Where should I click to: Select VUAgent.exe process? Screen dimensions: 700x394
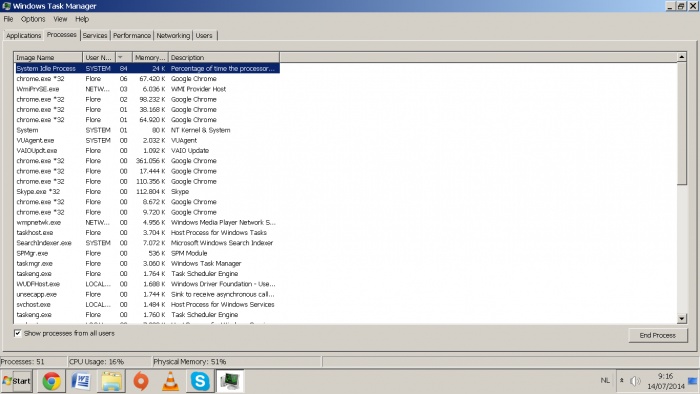(147, 140)
